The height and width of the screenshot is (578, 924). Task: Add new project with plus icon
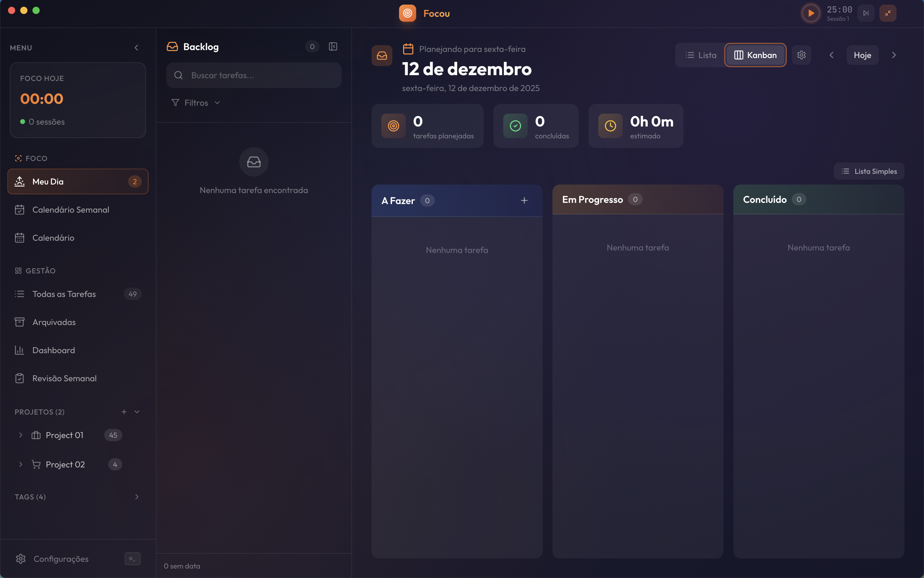point(124,412)
